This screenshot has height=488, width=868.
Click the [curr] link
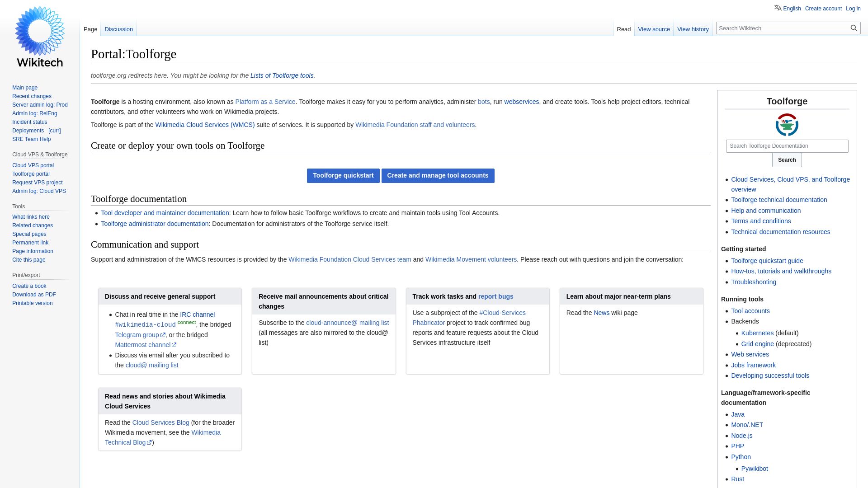55,131
